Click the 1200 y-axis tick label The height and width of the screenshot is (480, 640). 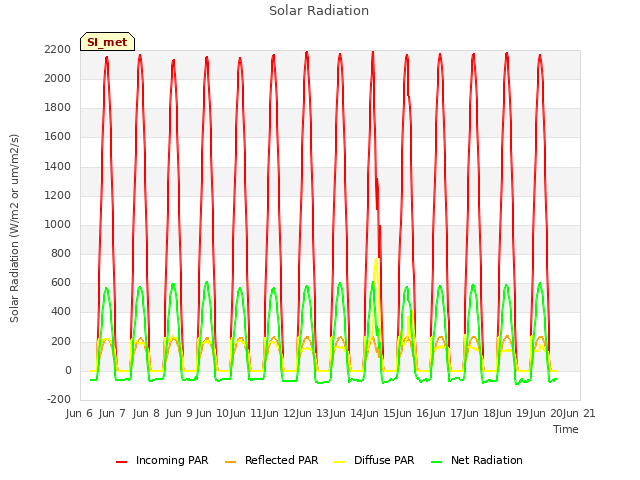tap(58, 196)
